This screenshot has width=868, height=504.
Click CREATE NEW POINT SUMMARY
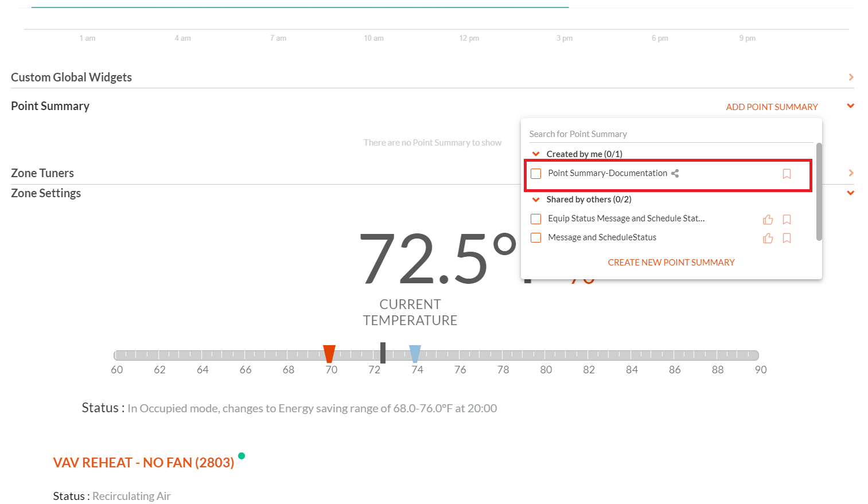[x=671, y=262]
